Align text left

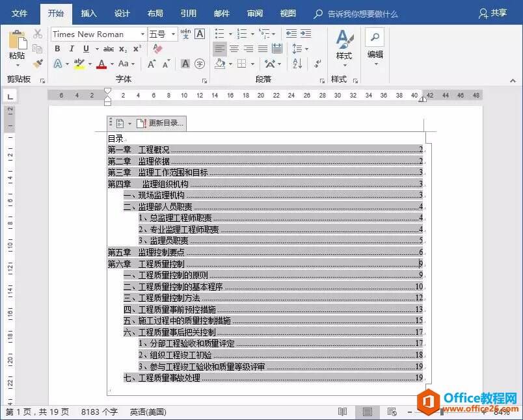219,49
